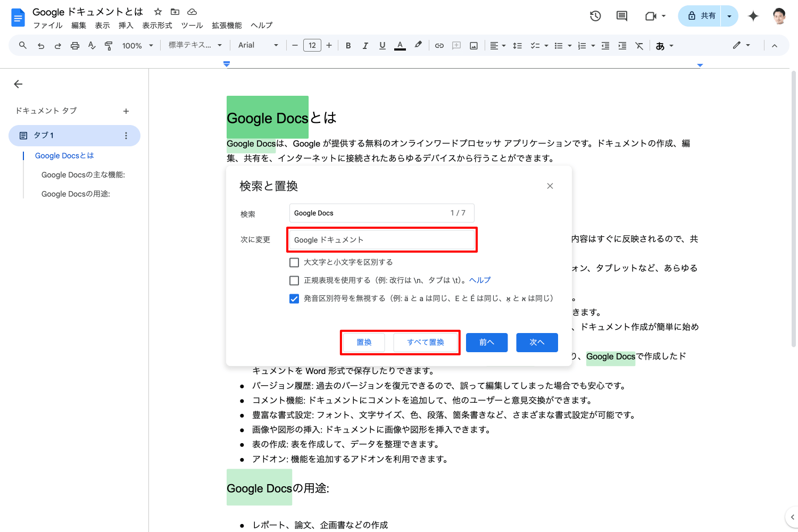The height and width of the screenshot is (532, 798).
Task: Open Gemini sparkle icon
Action: [x=753, y=16]
